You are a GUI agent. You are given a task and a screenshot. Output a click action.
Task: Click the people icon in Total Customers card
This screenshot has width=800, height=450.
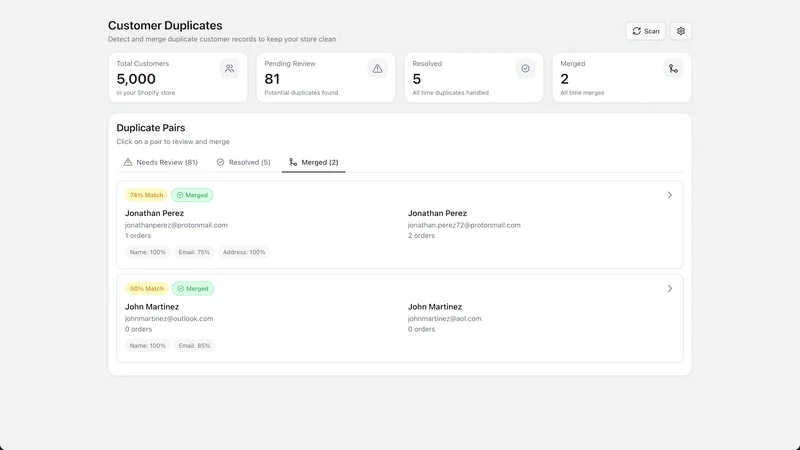[x=230, y=68]
